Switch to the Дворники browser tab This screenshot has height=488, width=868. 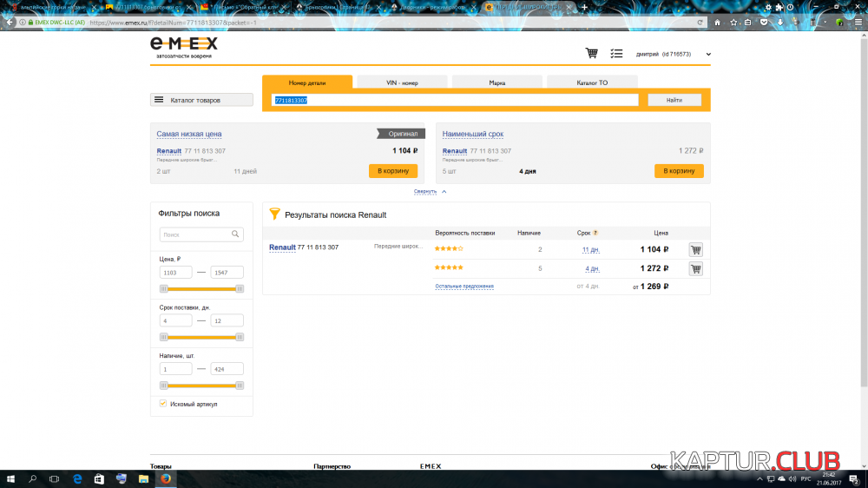[x=432, y=7]
